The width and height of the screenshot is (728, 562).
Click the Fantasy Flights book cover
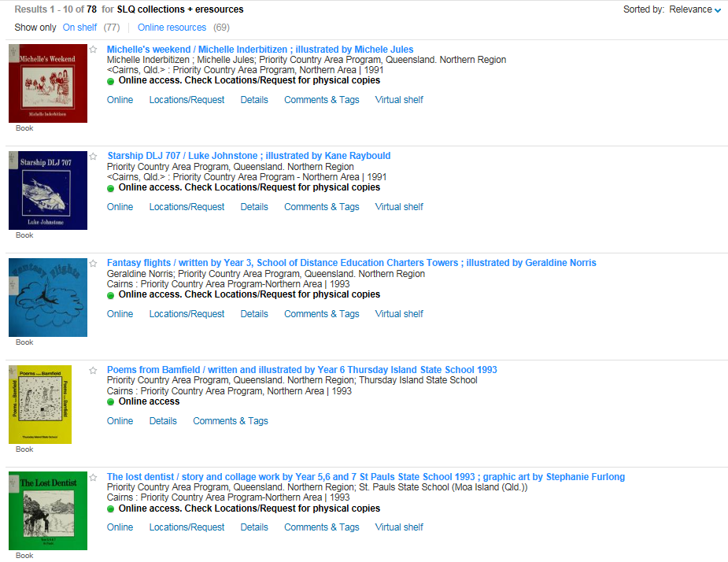click(47, 297)
